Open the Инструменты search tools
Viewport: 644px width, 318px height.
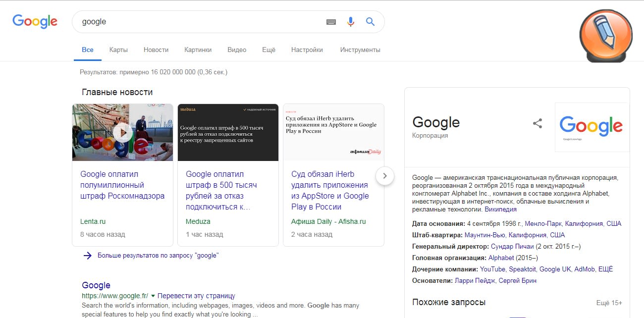(360, 50)
